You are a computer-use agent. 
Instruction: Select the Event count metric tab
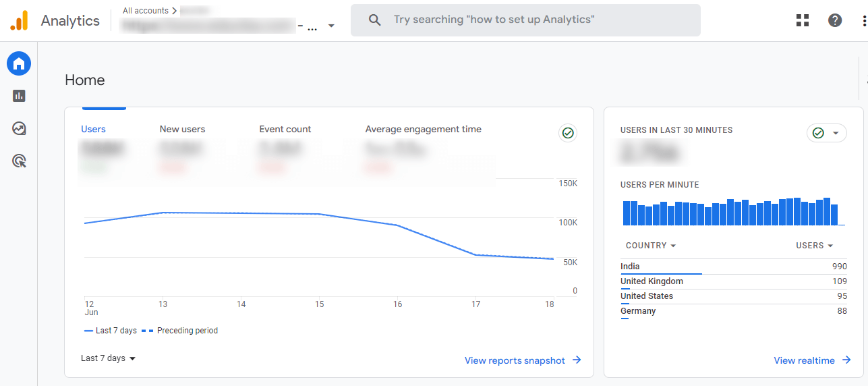point(285,129)
